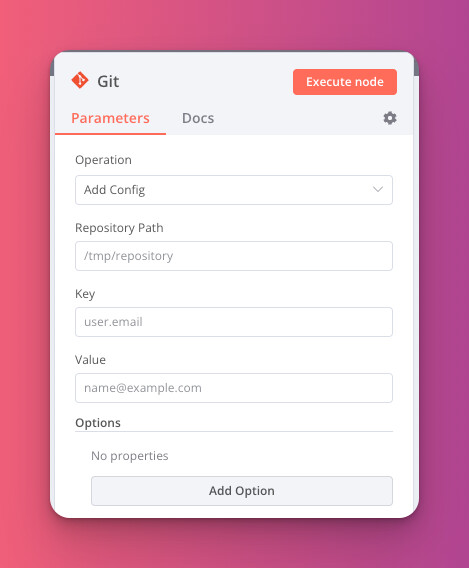Focus the Value input with name@example.com placeholder

[x=234, y=388]
